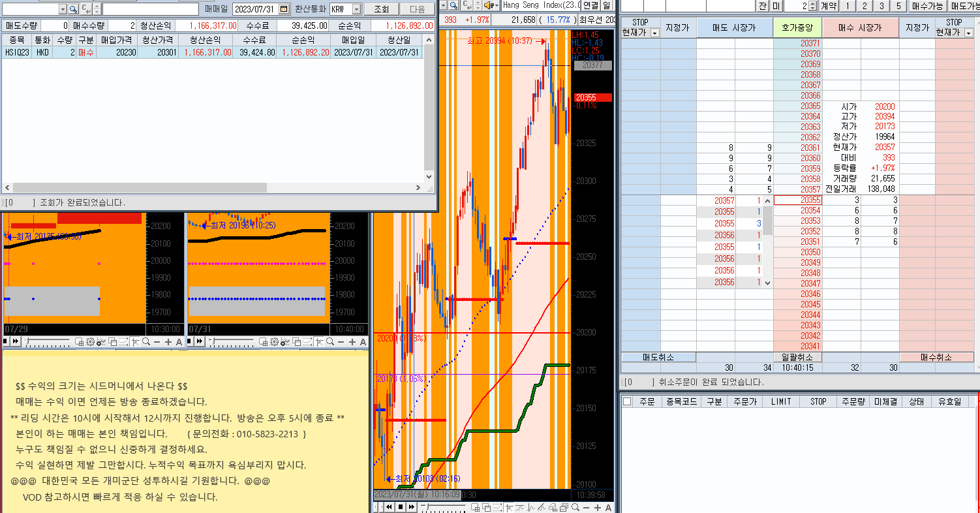Select the HSIQ23 trade row
The width and height of the screenshot is (980, 513).
[x=213, y=53]
